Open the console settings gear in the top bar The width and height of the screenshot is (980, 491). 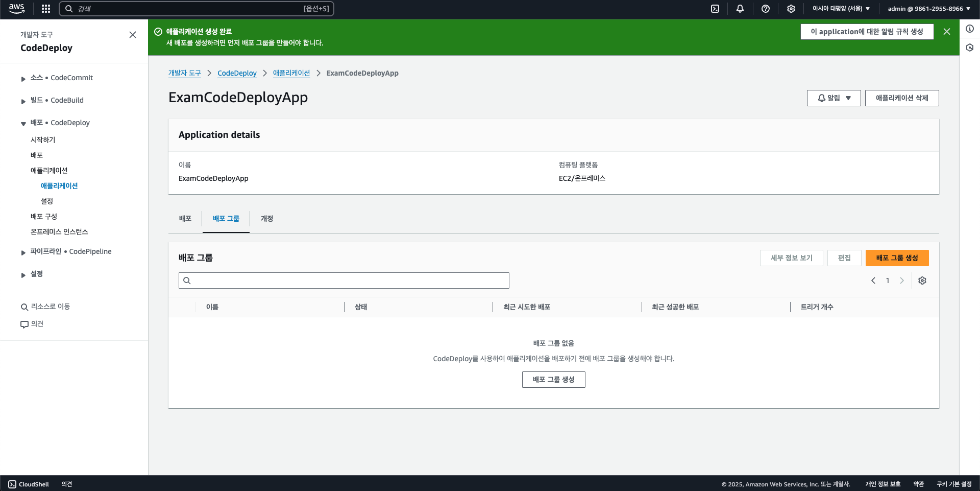coord(791,9)
